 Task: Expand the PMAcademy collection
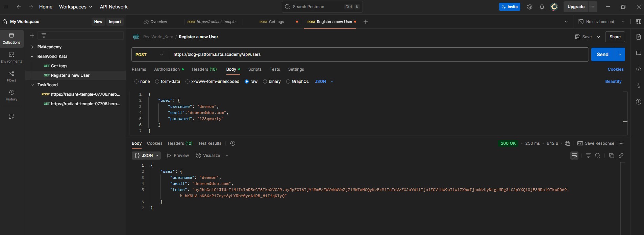32,47
